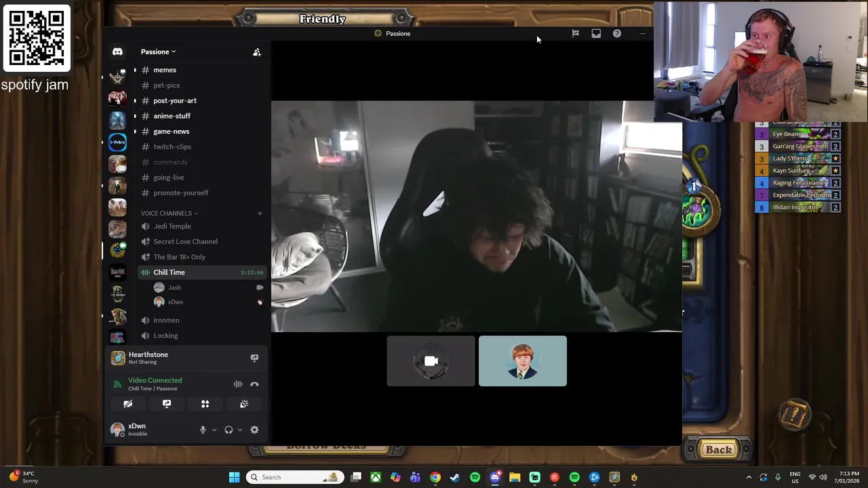Open microphone input options arrow
Viewport: 868px width, 488px height.
[x=214, y=430]
